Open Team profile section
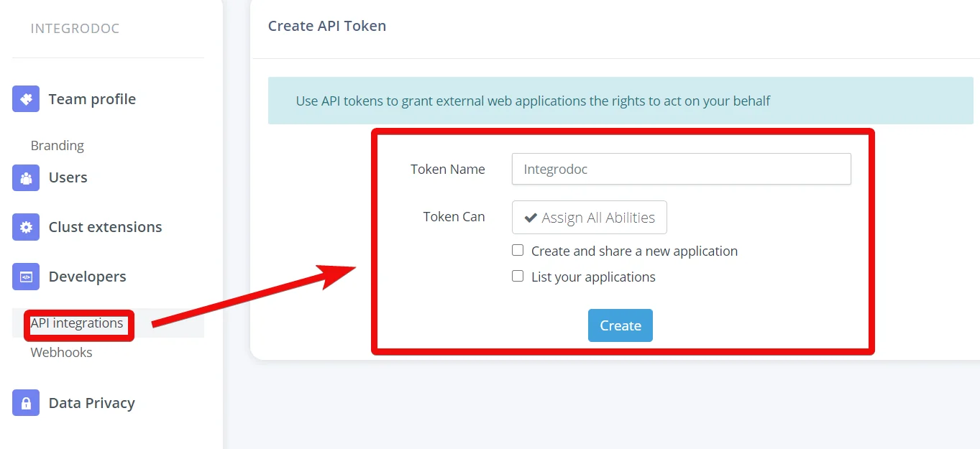The width and height of the screenshot is (980, 449). point(92,99)
